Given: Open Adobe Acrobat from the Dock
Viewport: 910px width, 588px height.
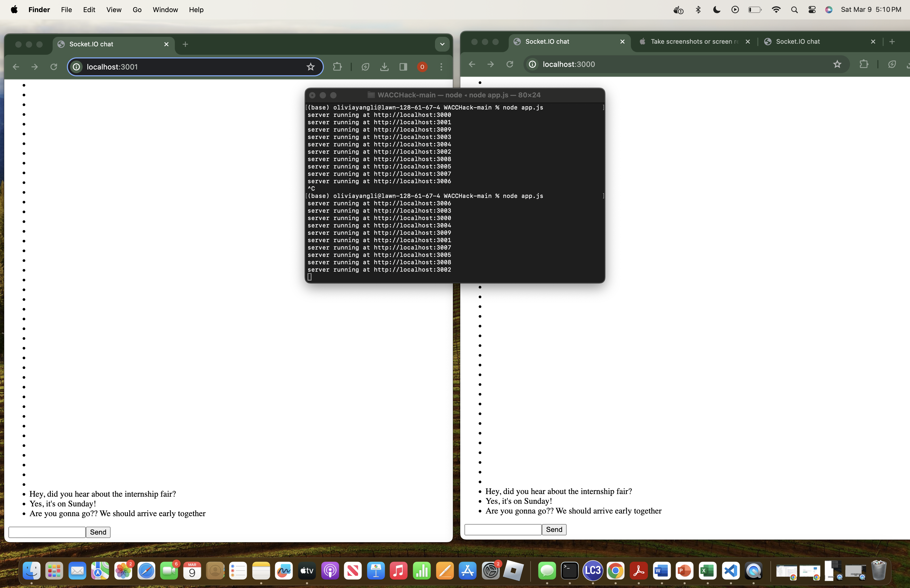Looking at the screenshot, I should (639, 571).
